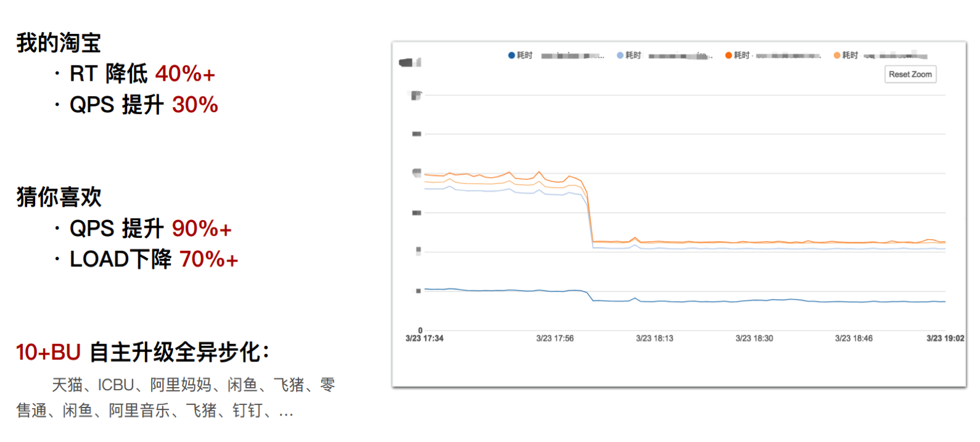Image resolution: width=980 pixels, height=442 pixels.
Task: Click the QPS 提升 90%+ bullet
Action: coord(143,229)
